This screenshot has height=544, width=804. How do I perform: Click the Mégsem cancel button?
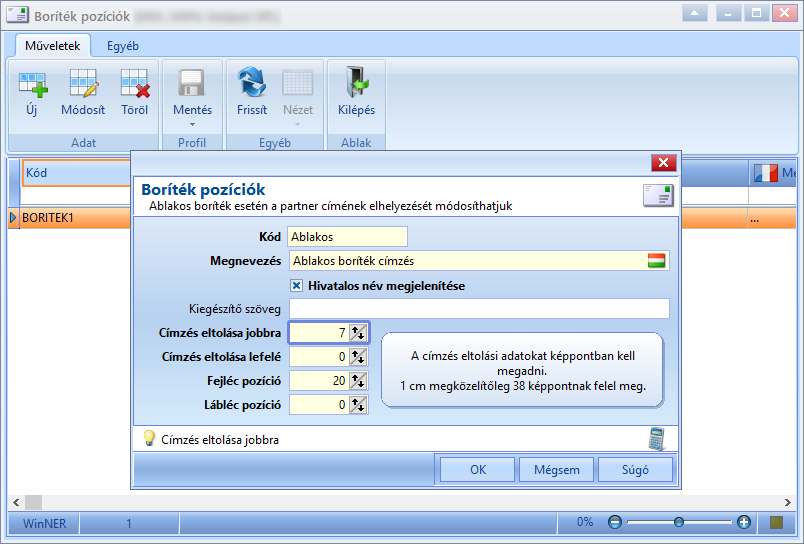point(556,470)
